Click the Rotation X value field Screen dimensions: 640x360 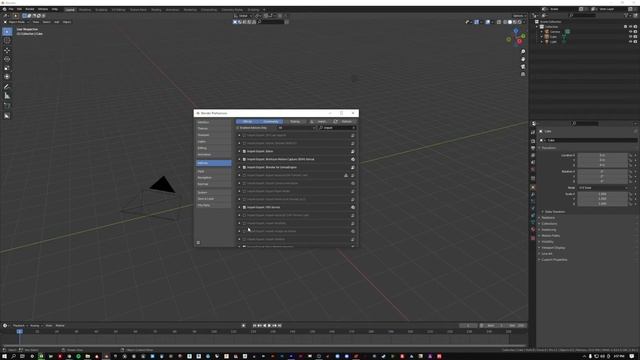click(x=603, y=172)
